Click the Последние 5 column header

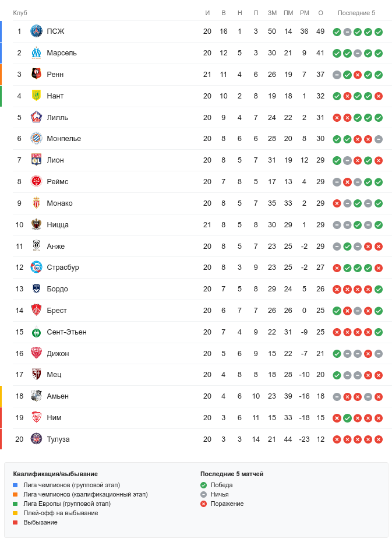[x=356, y=13]
